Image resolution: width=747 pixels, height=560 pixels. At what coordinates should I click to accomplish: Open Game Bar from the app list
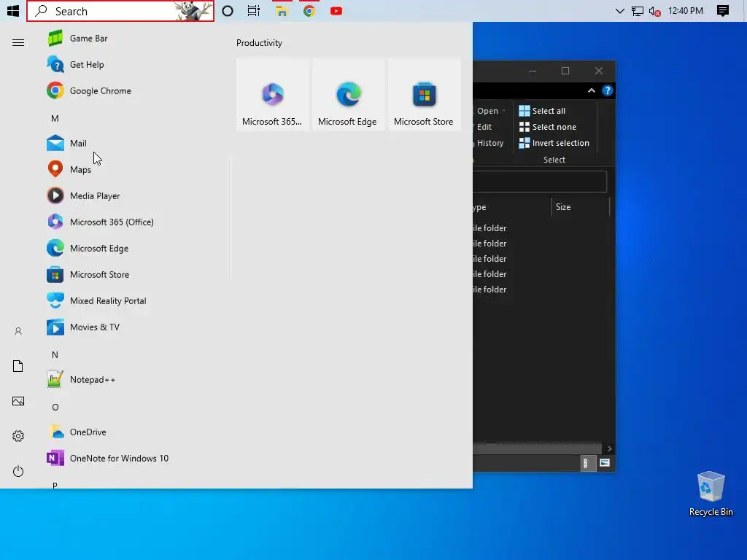coord(88,38)
